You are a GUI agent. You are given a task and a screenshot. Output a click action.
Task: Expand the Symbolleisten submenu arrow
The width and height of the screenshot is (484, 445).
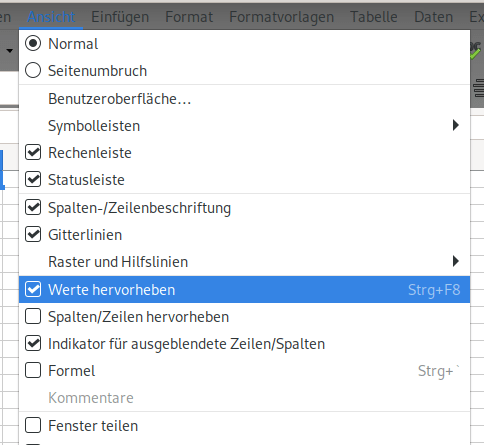click(x=456, y=126)
